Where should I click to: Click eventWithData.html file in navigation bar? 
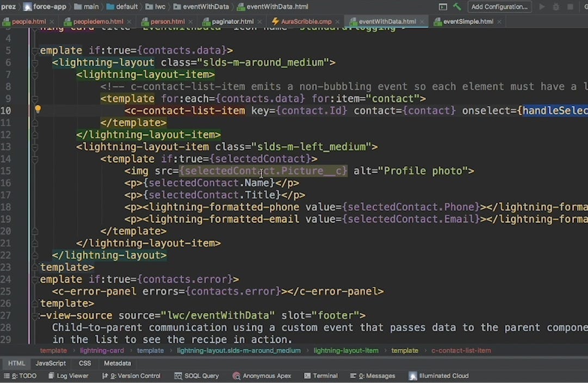(x=273, y=7)
